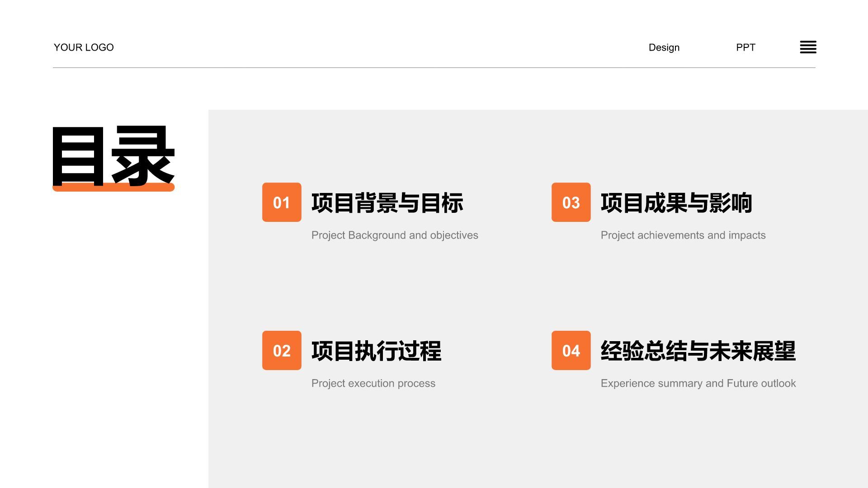Open the PPT menu item

pyautogui.click(x=745, y=47)
